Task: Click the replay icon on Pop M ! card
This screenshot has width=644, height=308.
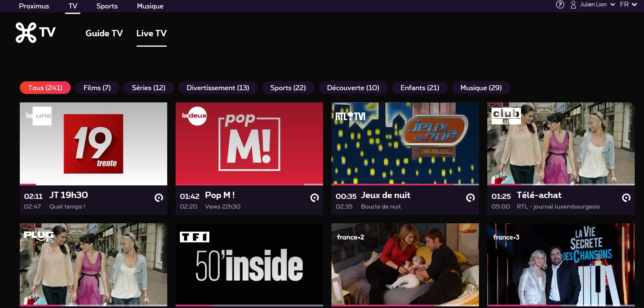Action: pos(315,198)
